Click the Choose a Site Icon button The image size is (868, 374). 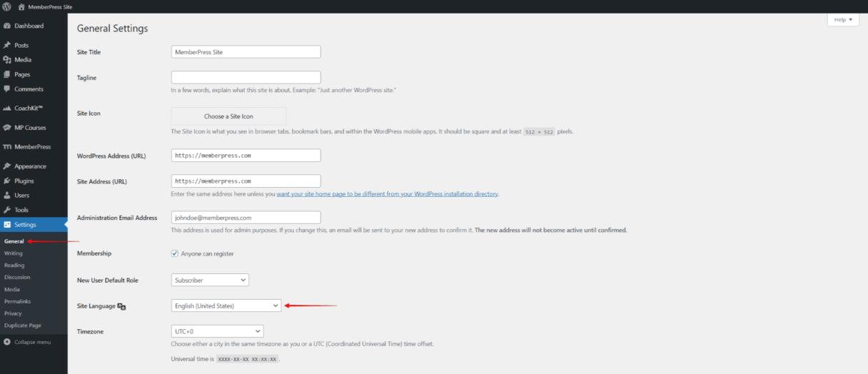[228, 116]
